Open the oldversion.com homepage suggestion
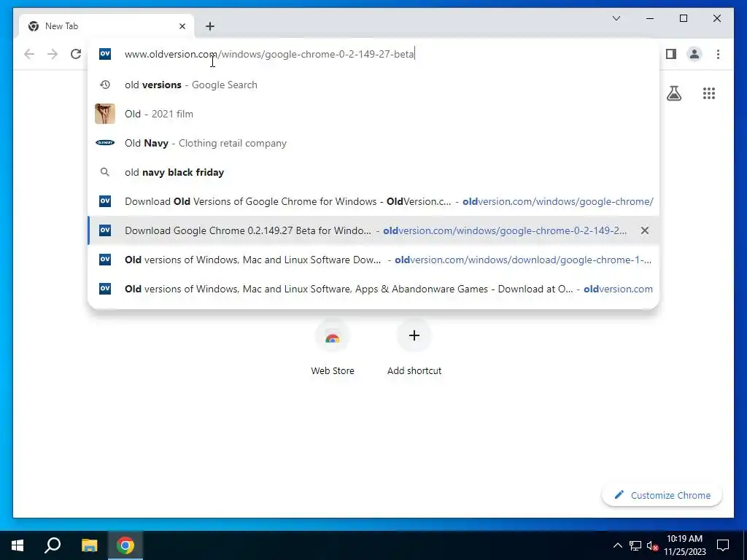Image resolution: width=747 pixels, height=560 pixels. pyautogui.click(x=374, y=289)
